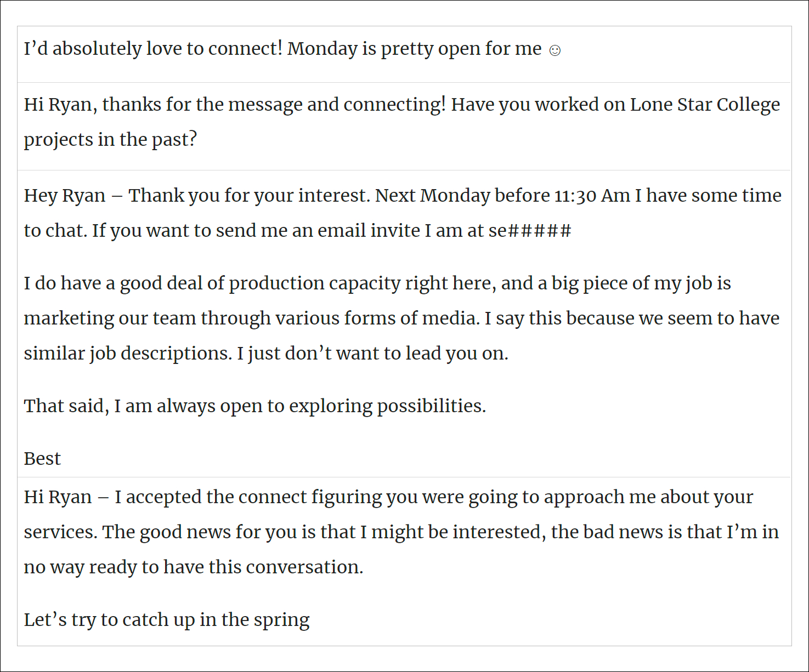Click 'Let's try to catch up in the spring'
The image size is (809, 672).
[167, 619]
